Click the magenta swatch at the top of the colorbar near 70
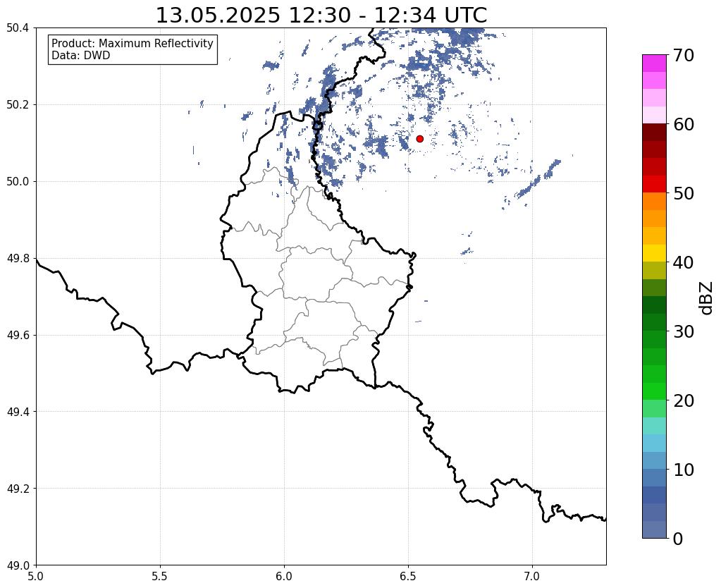721x588 pixels. [654, 63]
